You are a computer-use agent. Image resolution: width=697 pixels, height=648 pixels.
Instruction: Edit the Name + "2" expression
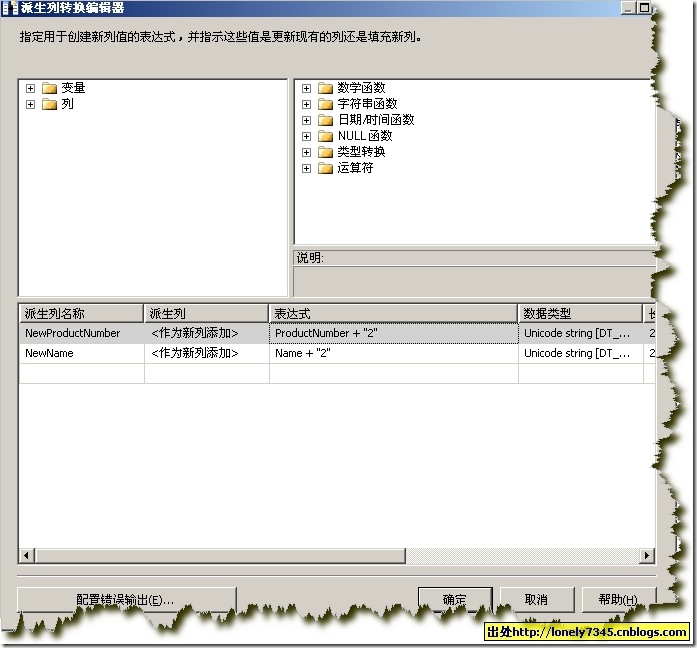click(394, 353)
